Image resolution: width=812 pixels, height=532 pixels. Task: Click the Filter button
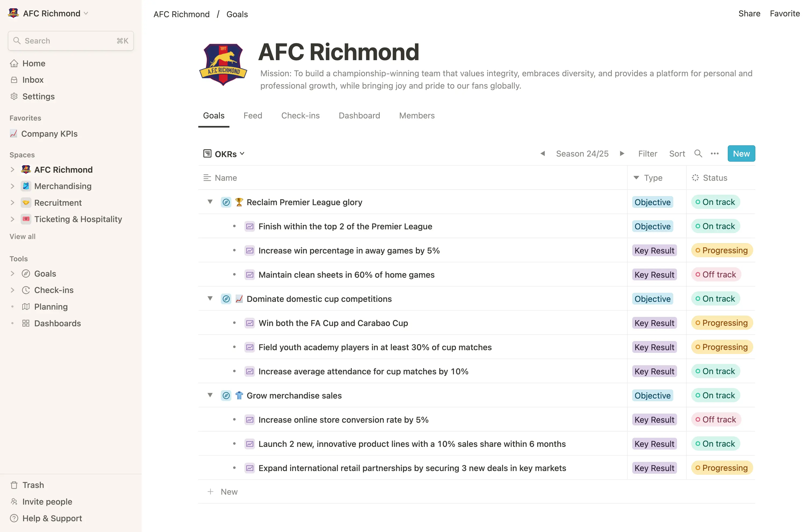pos(647,154)
